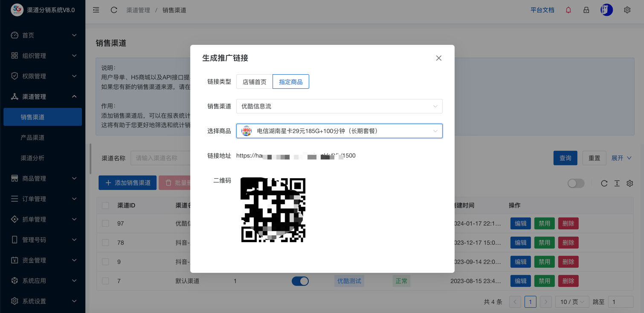Click the table refresh icon above the list
The width and height of the screenshot is (644, 313).
[604, 183]
